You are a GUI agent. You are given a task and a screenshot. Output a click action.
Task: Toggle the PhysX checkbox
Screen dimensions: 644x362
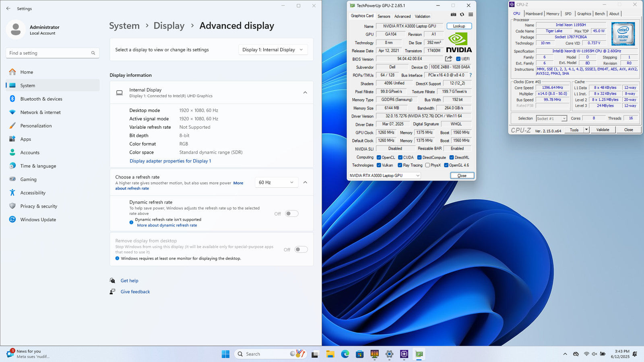click(427, 165)
